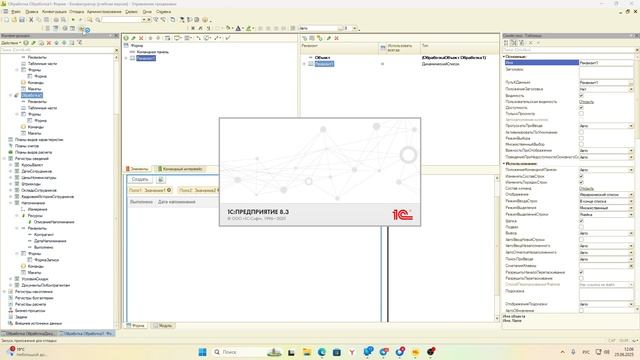
Task: Click the Undo arrow in main toolbar
Action: [73, 20]
